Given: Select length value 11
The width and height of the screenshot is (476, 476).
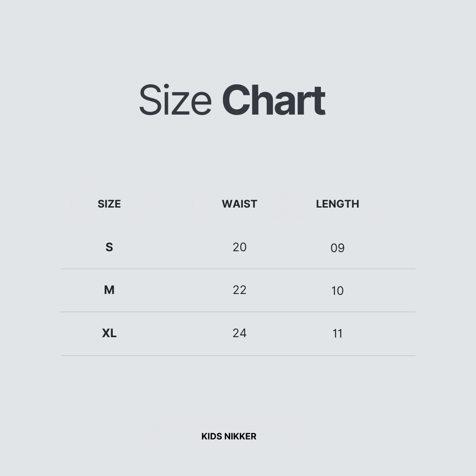Looking at the screenshot, I should click(337, 334).
